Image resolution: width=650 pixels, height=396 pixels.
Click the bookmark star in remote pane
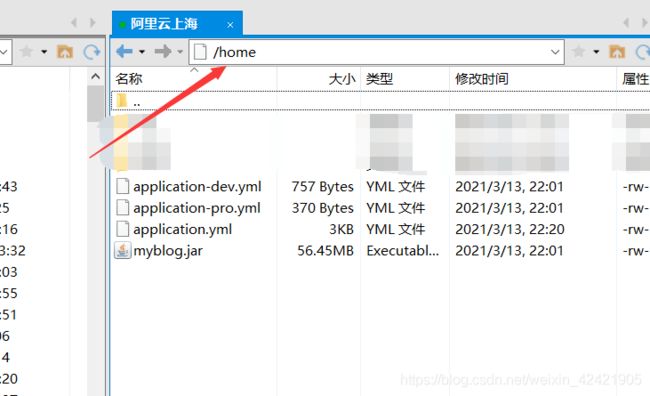coord(578,52)
